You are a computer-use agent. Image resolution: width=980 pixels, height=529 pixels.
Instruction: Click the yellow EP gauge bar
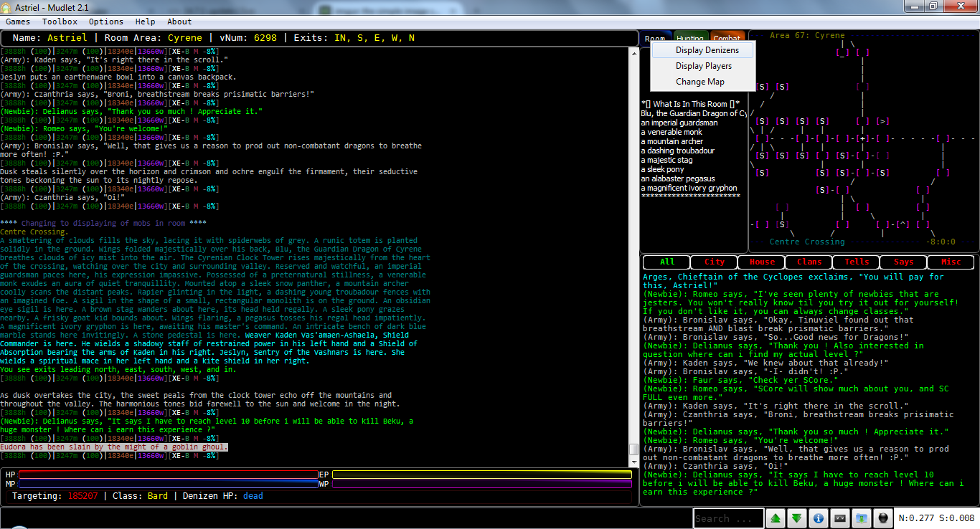481,475
